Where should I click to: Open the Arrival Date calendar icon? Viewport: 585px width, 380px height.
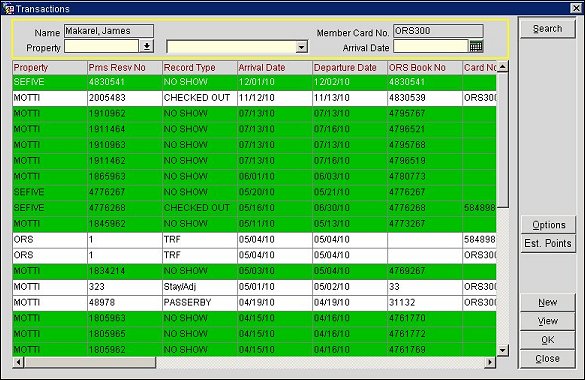(x=476, y=46)
